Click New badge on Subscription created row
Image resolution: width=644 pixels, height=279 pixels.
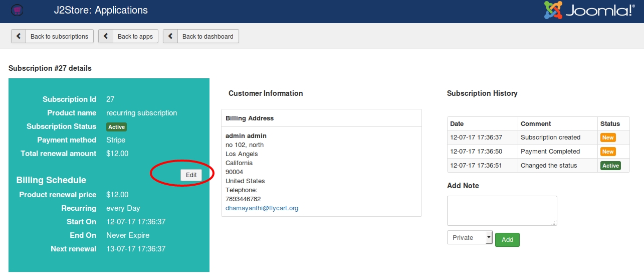tap(607, 137)
